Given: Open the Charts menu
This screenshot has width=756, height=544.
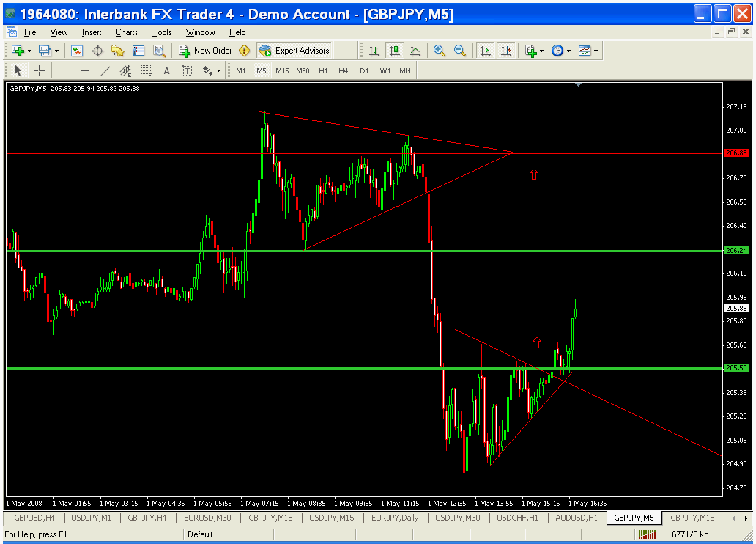Looking at the screenshot, I should (x=127, y=32).
